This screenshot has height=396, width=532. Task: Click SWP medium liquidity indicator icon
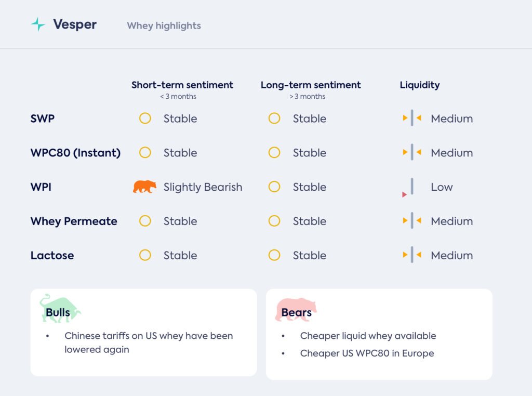tap(412, 118)
